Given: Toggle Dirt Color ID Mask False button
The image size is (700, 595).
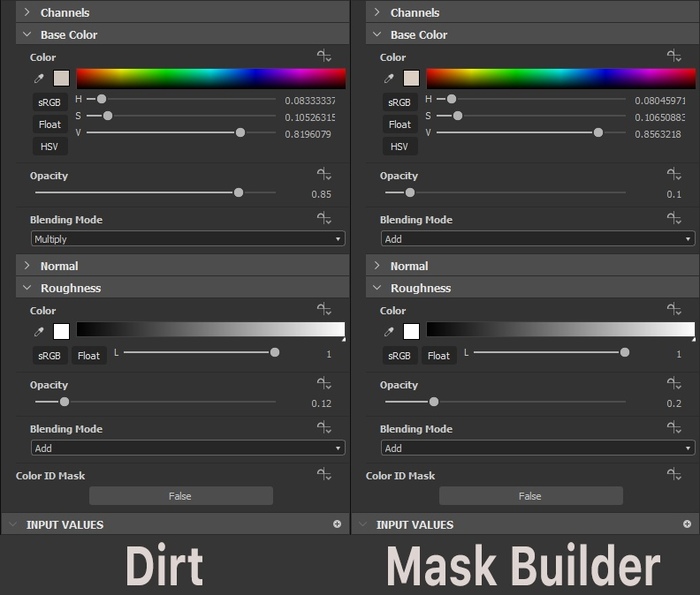Looking at the screenshot, I should tap(180, 496).
